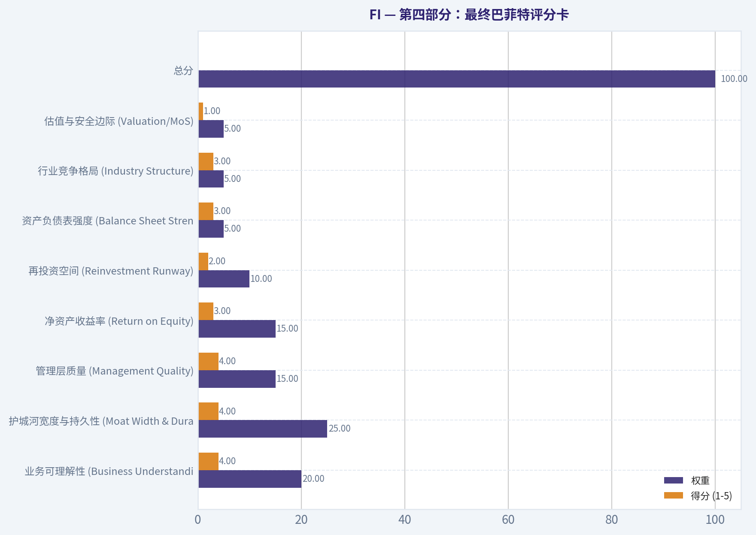The width and height of the screenshot is (756, 535).
Task: Click the purple Reinvestment Runway weight bar
Action: (224, 279)
